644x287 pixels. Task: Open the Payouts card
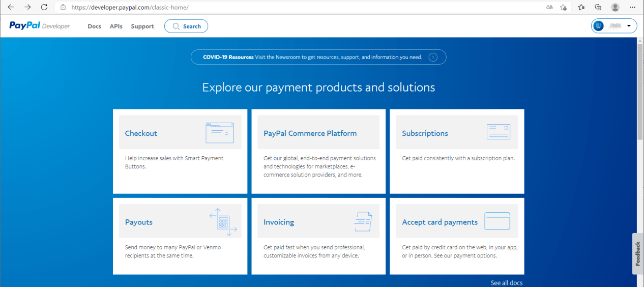click(180, 236)
